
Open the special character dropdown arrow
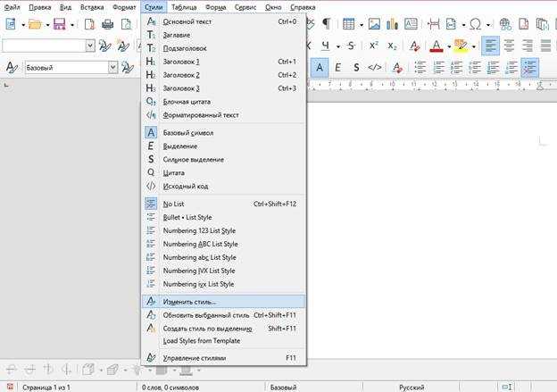tap(488, 25)
